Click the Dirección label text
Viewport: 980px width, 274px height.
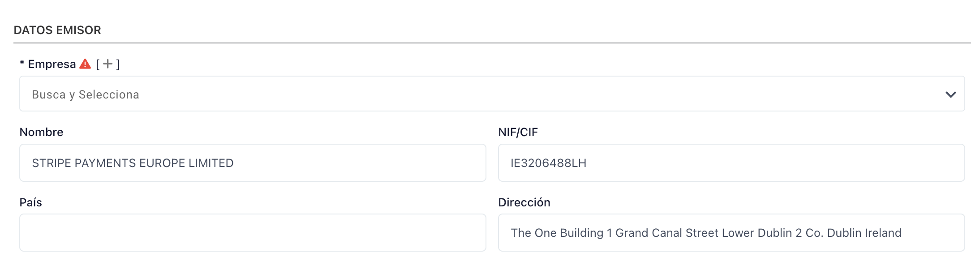[524, 202]
